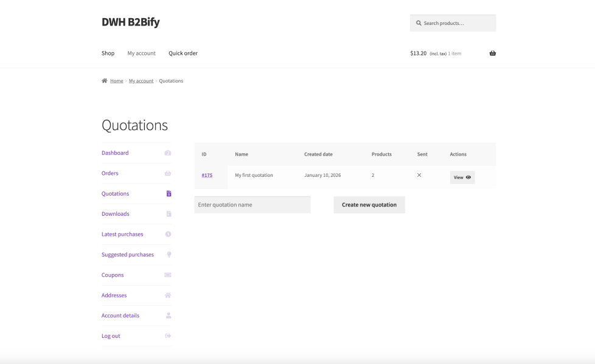Click the Coupons ticket icon in sidebar

(168, 275)
